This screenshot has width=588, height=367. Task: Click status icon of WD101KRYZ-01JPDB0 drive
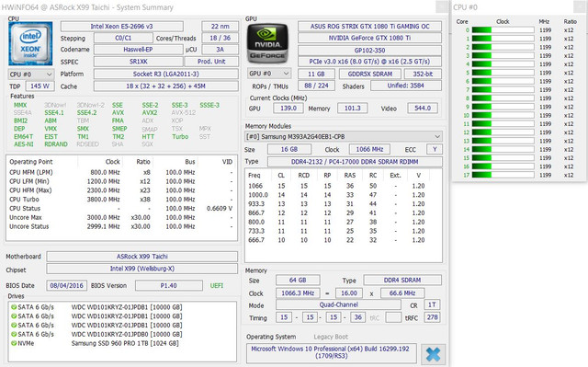[x=14, y=334]
